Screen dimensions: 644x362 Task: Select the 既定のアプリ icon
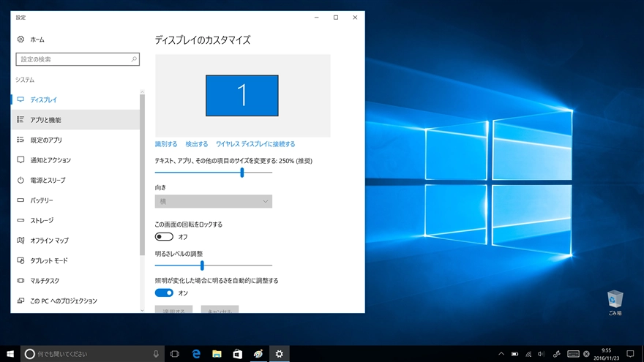pyautogui.click(x=20, y=140)
